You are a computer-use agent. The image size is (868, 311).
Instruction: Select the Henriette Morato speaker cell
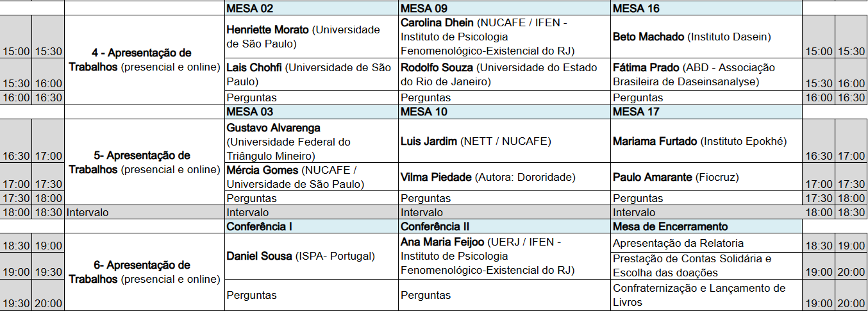pyautogui.click(x=311, y=37)
